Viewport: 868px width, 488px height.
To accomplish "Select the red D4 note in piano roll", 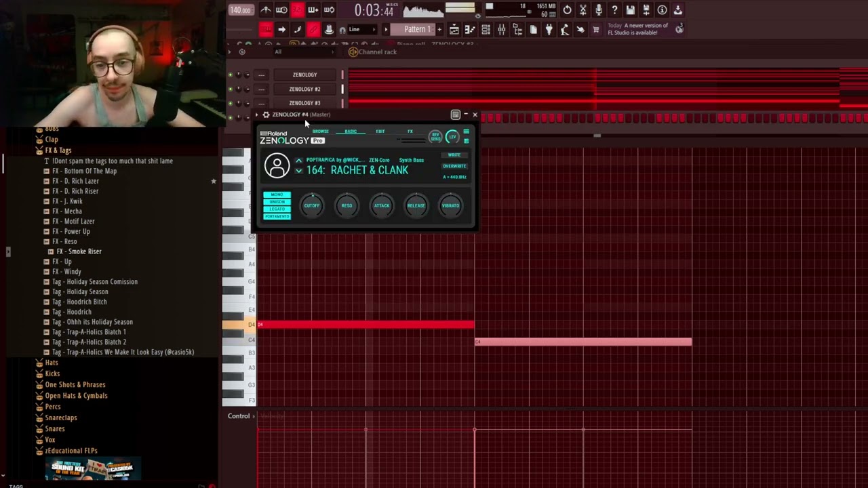I will point(366,325).
